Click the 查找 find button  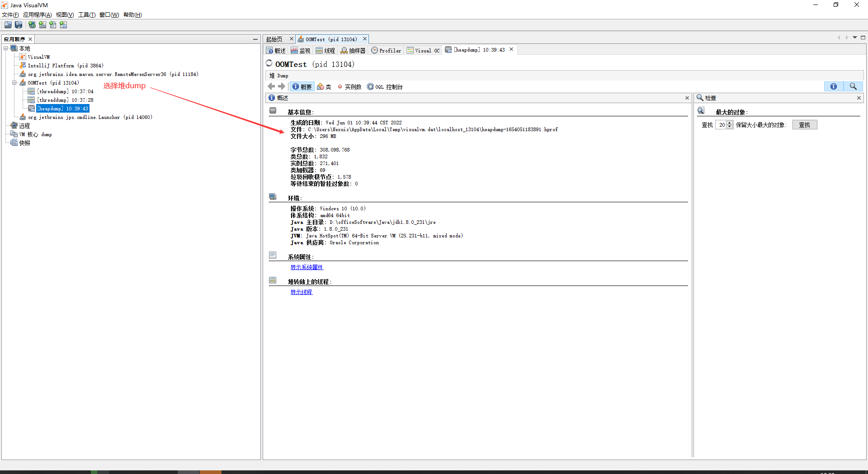click(805, 125)
